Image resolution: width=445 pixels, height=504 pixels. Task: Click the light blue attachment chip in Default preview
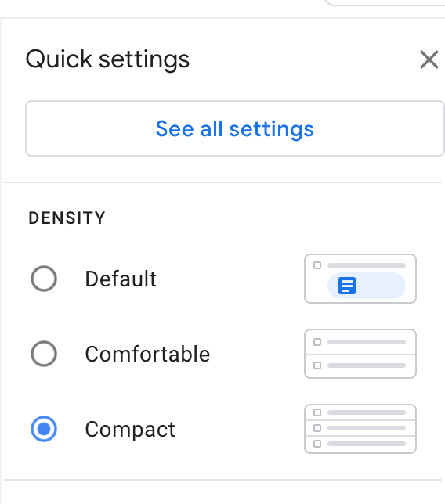[x=367, y=286]
